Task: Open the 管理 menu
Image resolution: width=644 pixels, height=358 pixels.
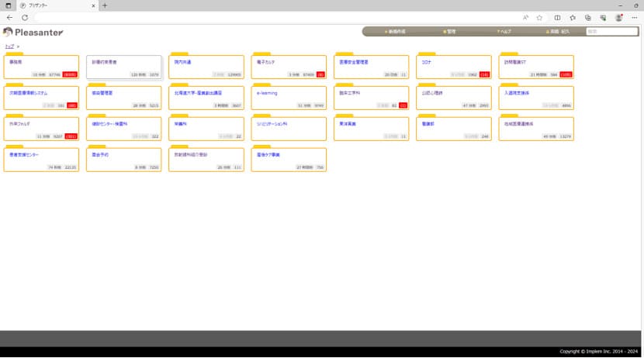Action: tap(450, 32)
